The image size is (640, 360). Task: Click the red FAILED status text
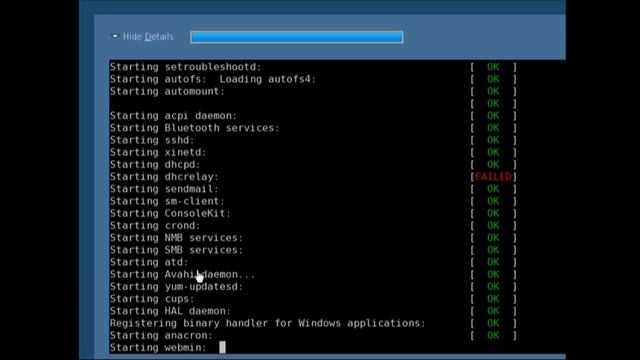(493, 177)
